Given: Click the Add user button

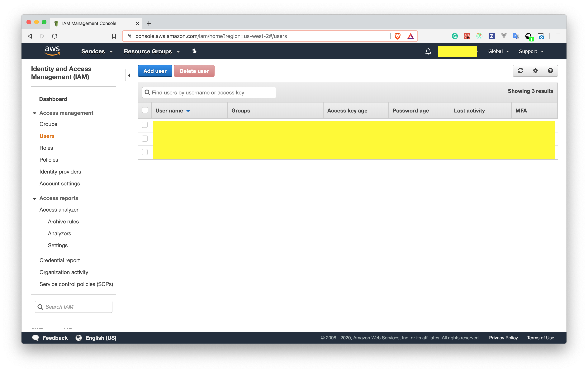Looking at the screenshot, I should (155, 71).
